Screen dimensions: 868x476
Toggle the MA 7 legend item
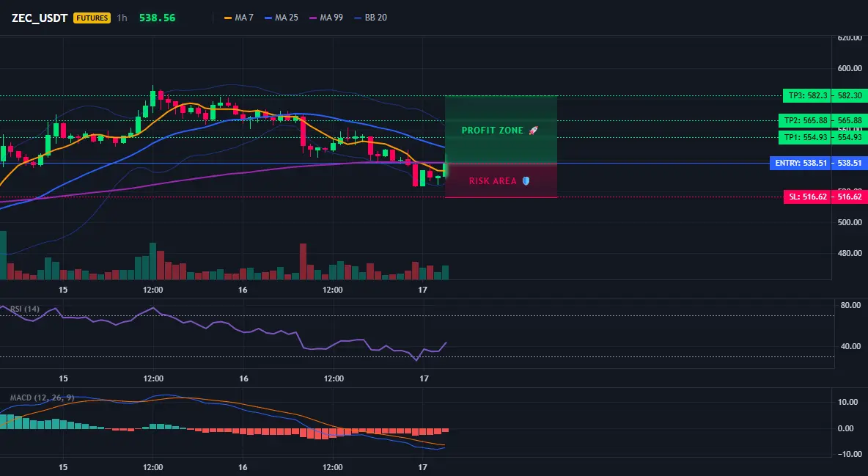tap(238, 18)
